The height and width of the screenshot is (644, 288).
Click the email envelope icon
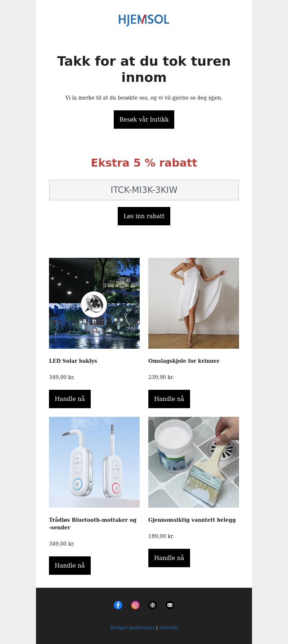(170, 605)
